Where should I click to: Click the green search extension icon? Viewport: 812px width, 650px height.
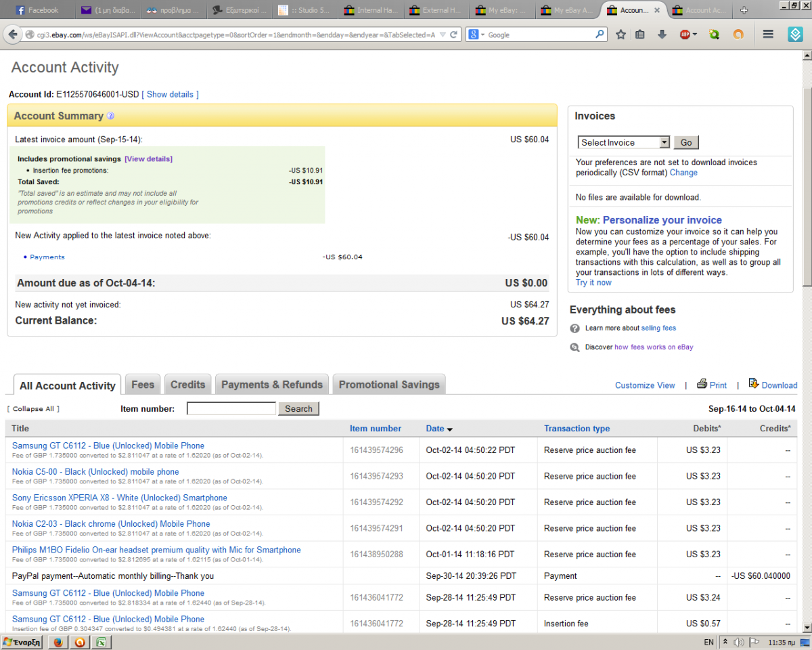715,35
